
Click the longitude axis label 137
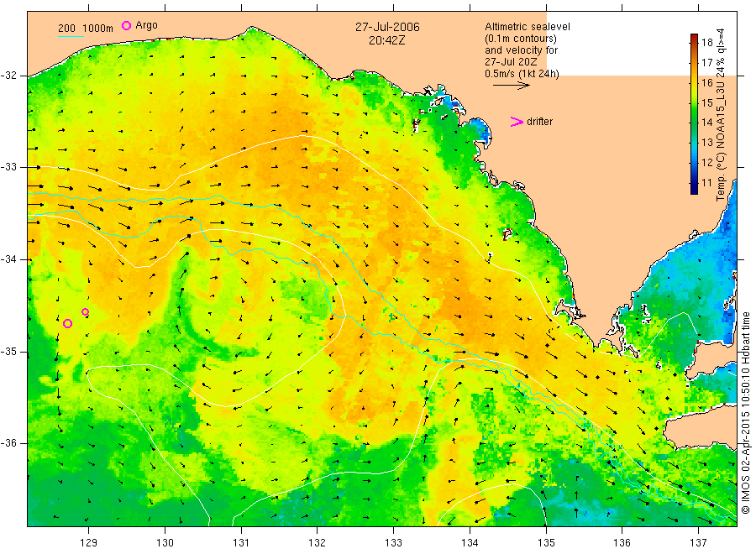(x=698, y=543)
